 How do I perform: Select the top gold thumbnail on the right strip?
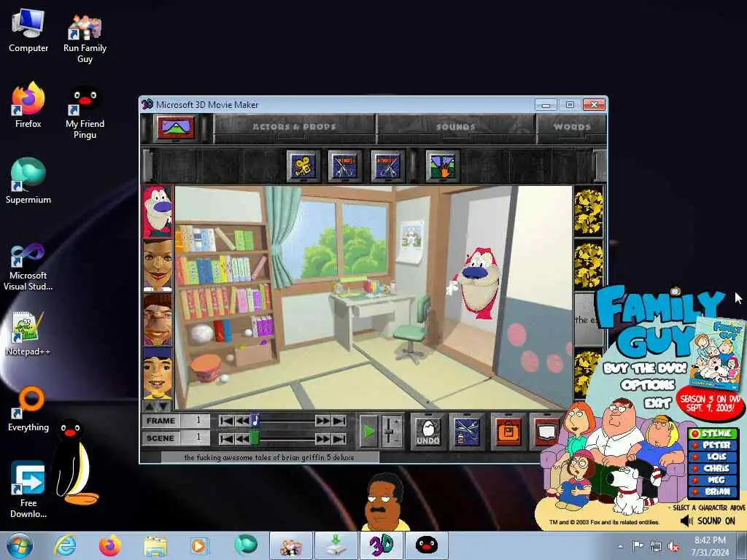click(x=589, y=212)
